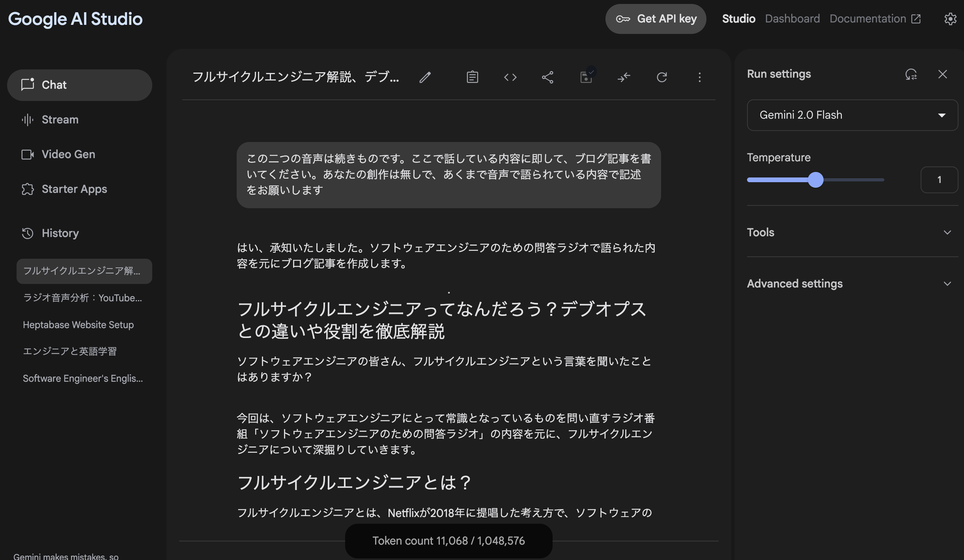The width and height of the screenshot is (964, 560).
Task: Share the current prompt
Action: click(x=548, y=77)
